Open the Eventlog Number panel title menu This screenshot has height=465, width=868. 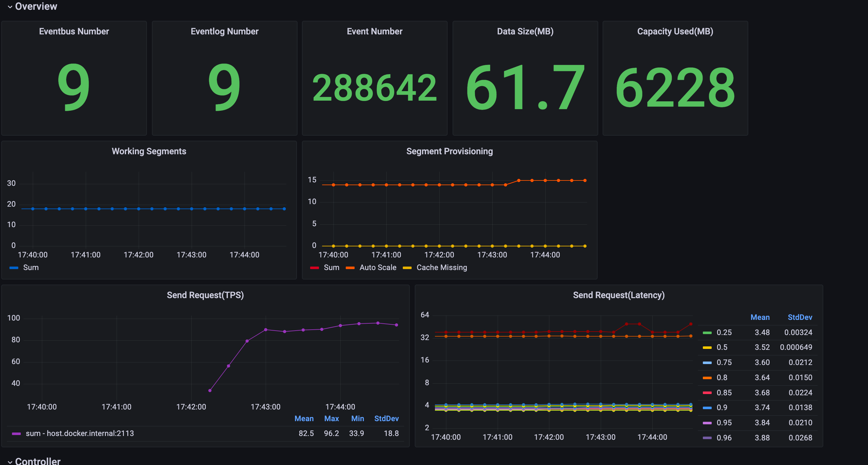click(x=224, y=31)
